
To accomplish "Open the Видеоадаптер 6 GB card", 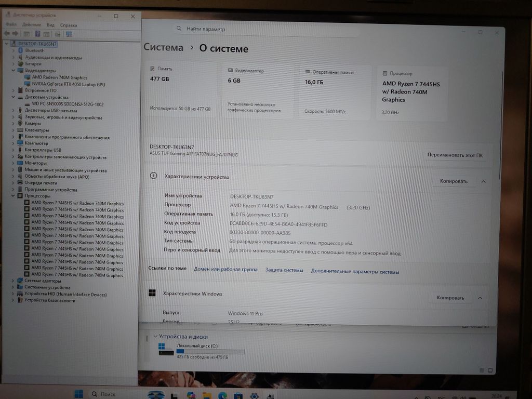I will coord(258,91).
